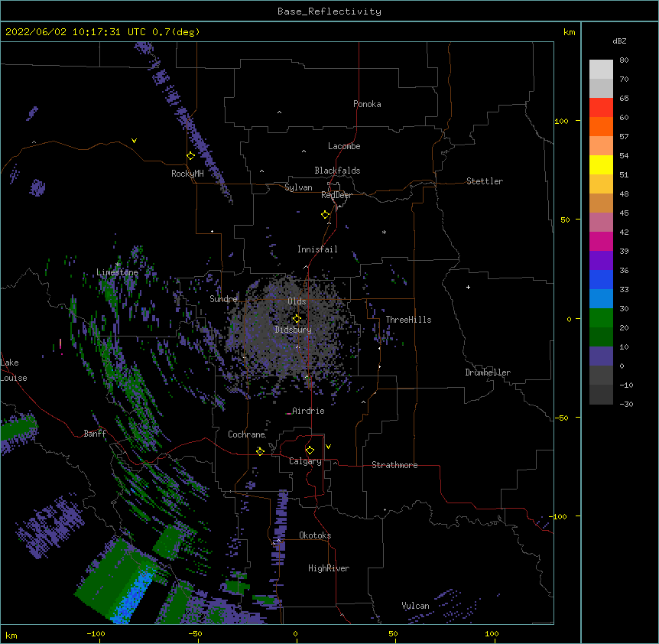
Task: Click the Base_Reflectivity title
Action: pyautogui.click(x=329, y=11)
